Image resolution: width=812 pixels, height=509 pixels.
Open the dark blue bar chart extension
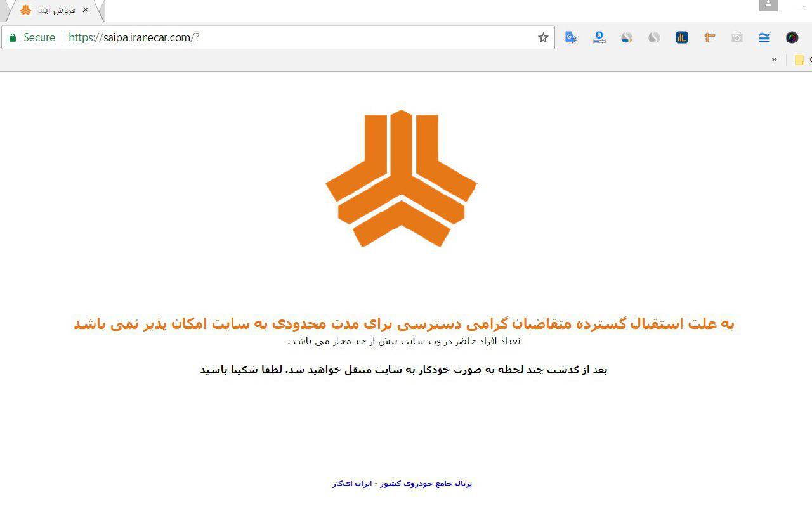(x=682, y=37)
